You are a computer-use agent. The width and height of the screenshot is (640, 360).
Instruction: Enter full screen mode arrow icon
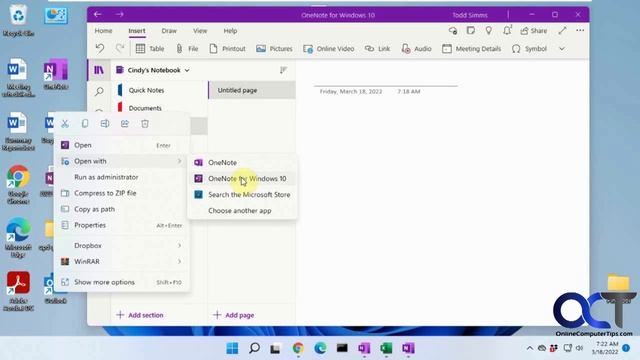562,30
